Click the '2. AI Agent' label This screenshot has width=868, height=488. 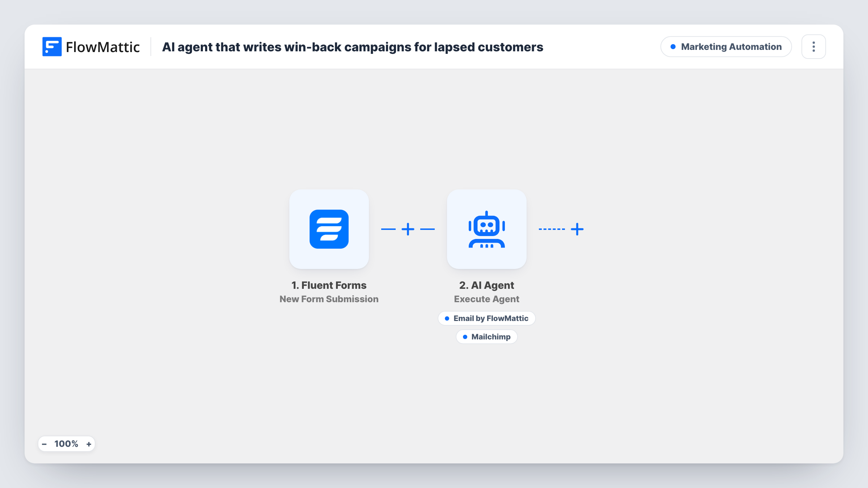click(x=486, y=285)
